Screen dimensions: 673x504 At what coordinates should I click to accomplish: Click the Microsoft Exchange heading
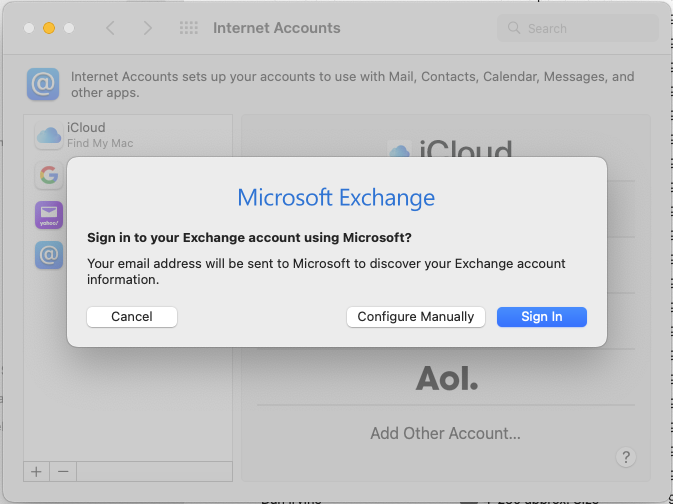[336, 197]
